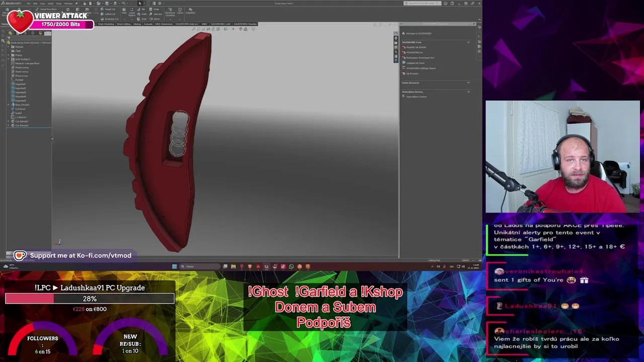
Task: Select the Fillet tool
Action: (x=124, y=11)
